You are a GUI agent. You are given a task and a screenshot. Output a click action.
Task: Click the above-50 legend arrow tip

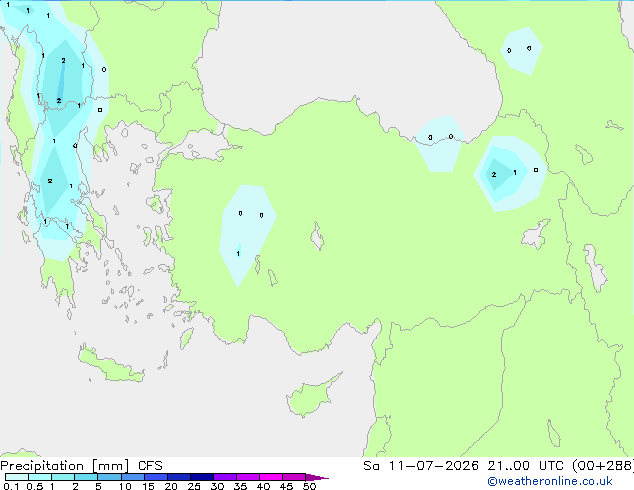[x=317, y=477]
